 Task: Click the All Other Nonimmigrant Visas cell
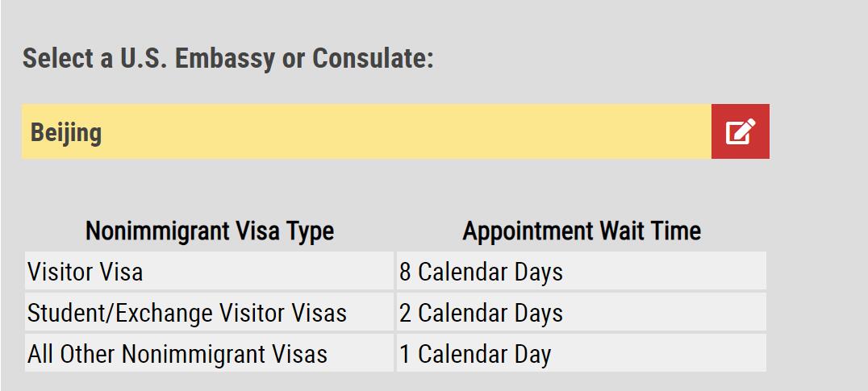pyautogui.click(x=209, y=353)
